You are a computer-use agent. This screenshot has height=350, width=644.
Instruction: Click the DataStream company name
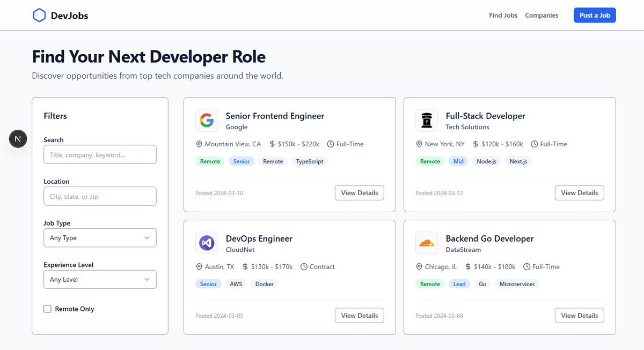[463, 250]
